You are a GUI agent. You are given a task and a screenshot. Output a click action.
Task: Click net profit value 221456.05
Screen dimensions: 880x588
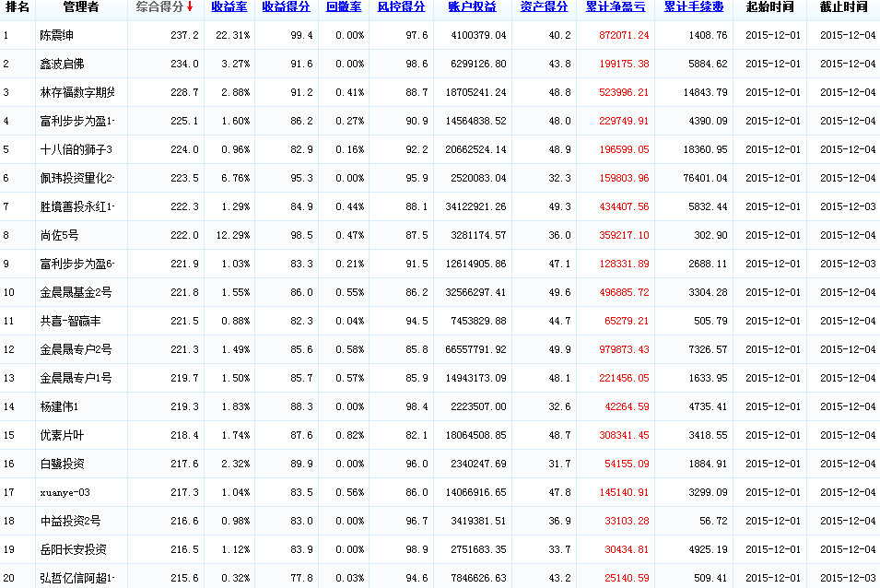click(624, 378)
